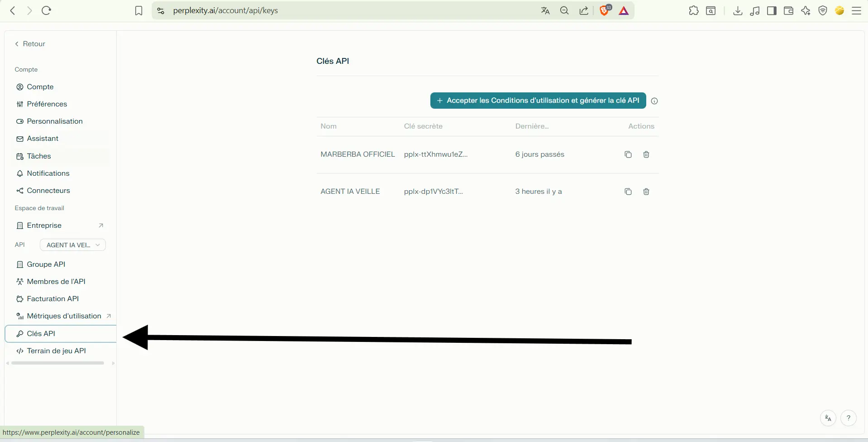Screen dimensions: 868x442
Task: Open the music note toolbar icon
Action: (x=755, y=10)
